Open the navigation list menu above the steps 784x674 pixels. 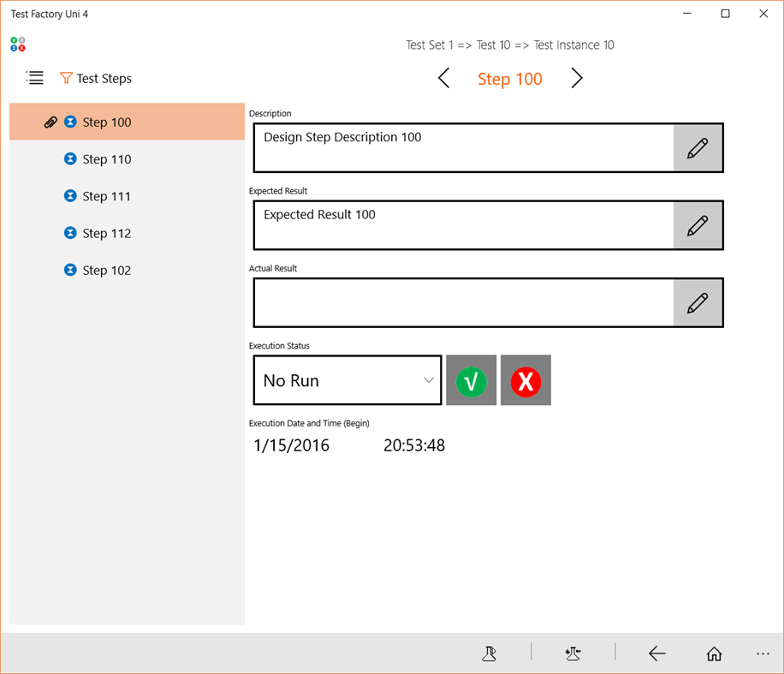34,78
